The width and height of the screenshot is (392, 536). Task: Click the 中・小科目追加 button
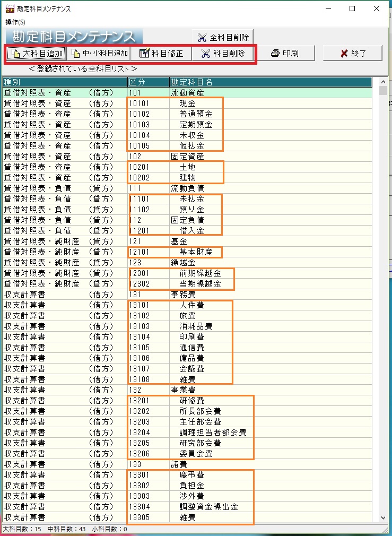point(99,53)
